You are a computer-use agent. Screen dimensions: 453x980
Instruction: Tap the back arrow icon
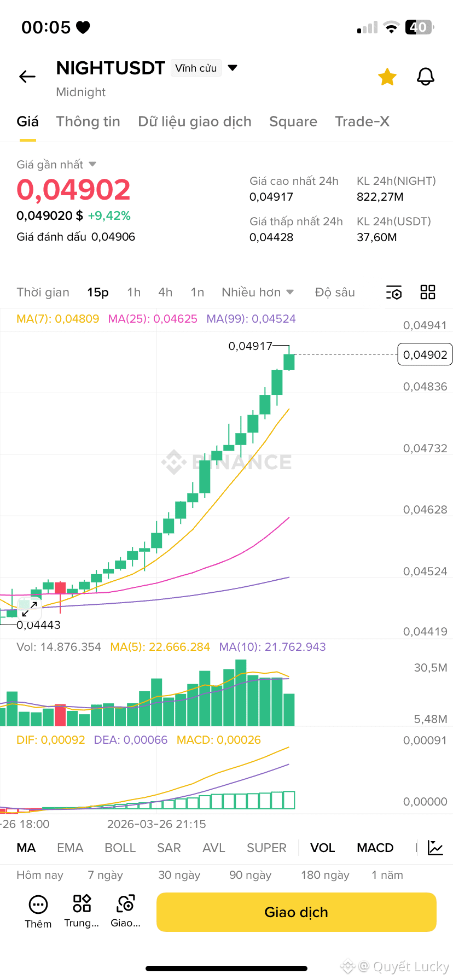(x=27, y=77)
